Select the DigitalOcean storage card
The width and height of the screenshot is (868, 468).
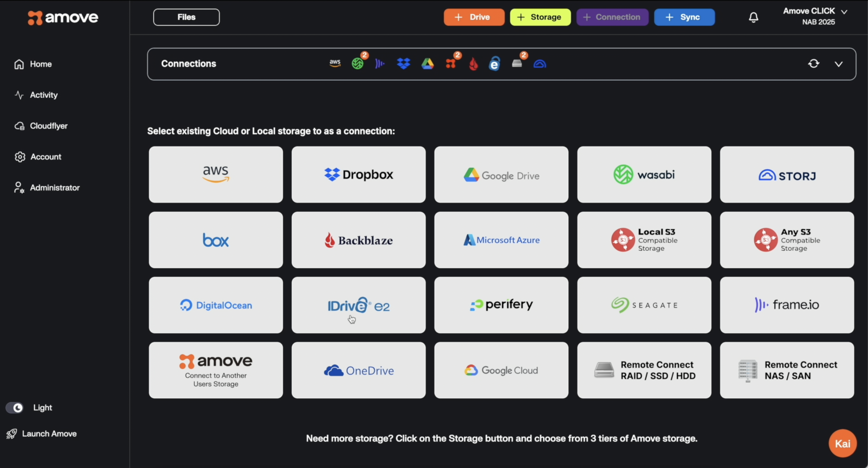(216, 305)
